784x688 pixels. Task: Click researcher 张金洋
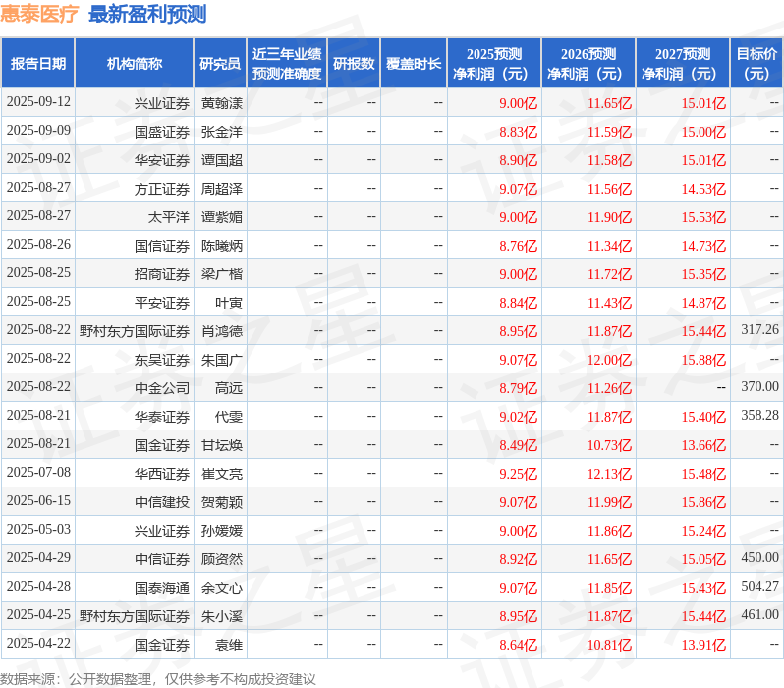click(222, 132)
